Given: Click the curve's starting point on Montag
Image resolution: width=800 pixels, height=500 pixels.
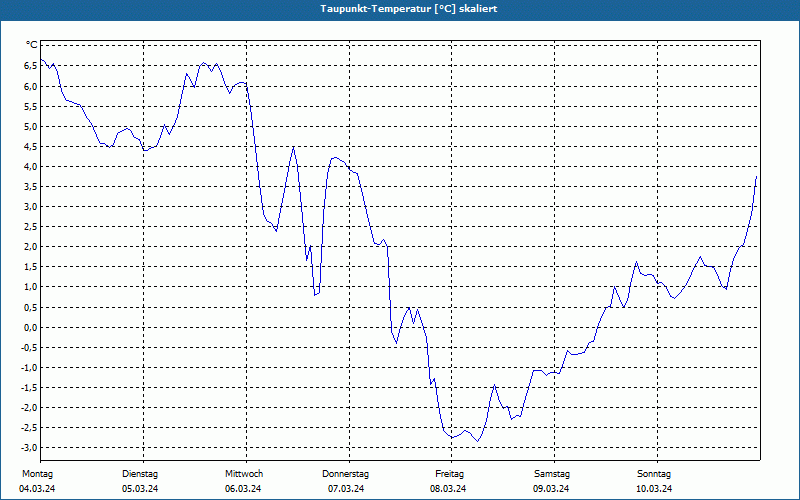Looking at the screenshot, I should pos(41,60).
